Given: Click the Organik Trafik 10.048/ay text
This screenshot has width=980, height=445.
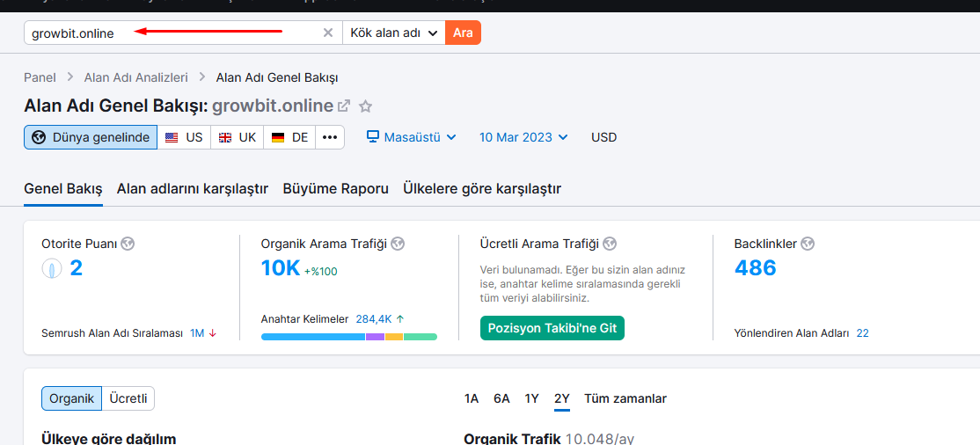Looking at the screenshot, I should 549,440.
